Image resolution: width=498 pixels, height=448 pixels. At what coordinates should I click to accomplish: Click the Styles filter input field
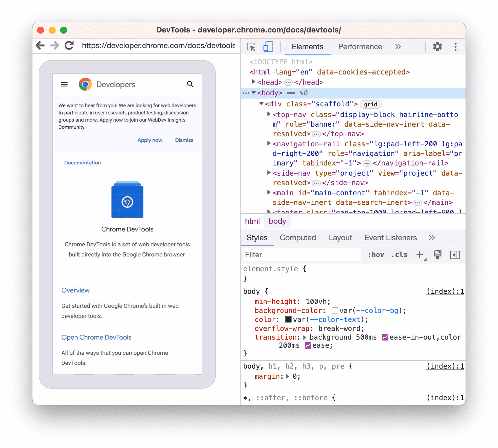(301, 255)
